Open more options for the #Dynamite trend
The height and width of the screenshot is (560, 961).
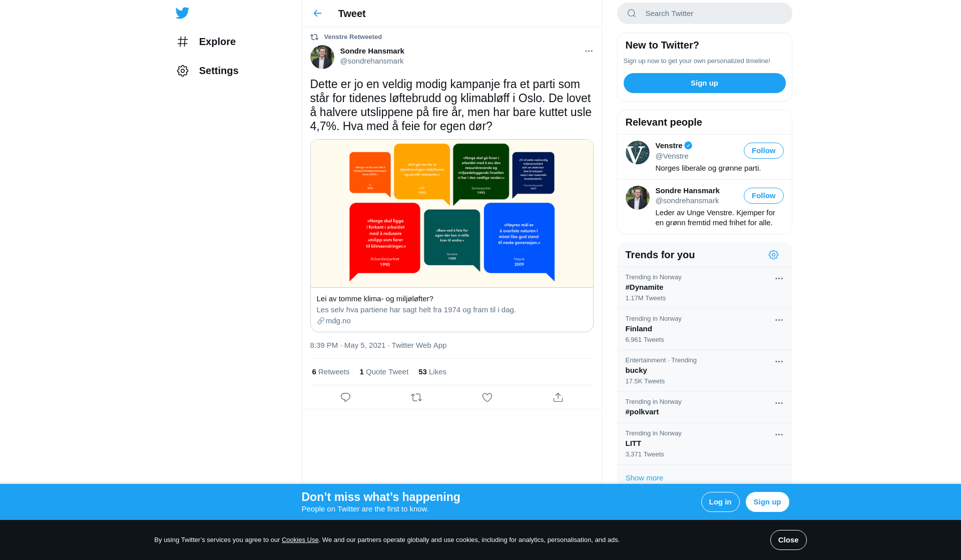(x=779, y=279)
